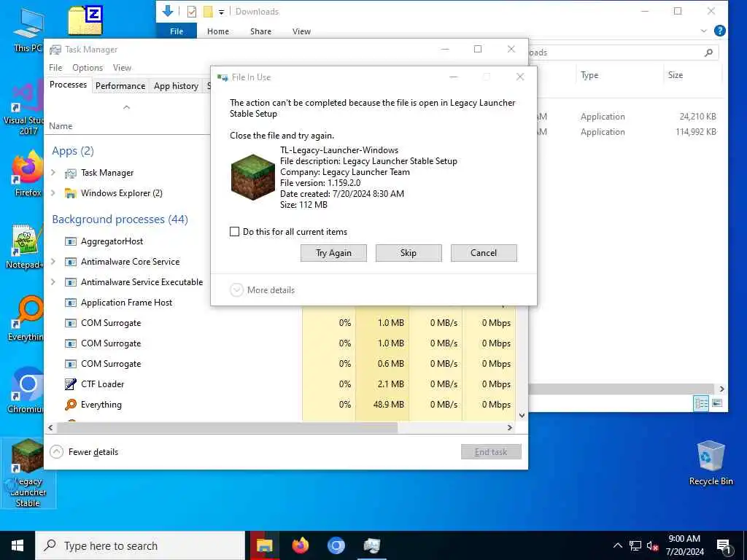Open the Recycle Bin
Image resolution: width=747 pixels, height=560 pixels.
pos(711,463)
